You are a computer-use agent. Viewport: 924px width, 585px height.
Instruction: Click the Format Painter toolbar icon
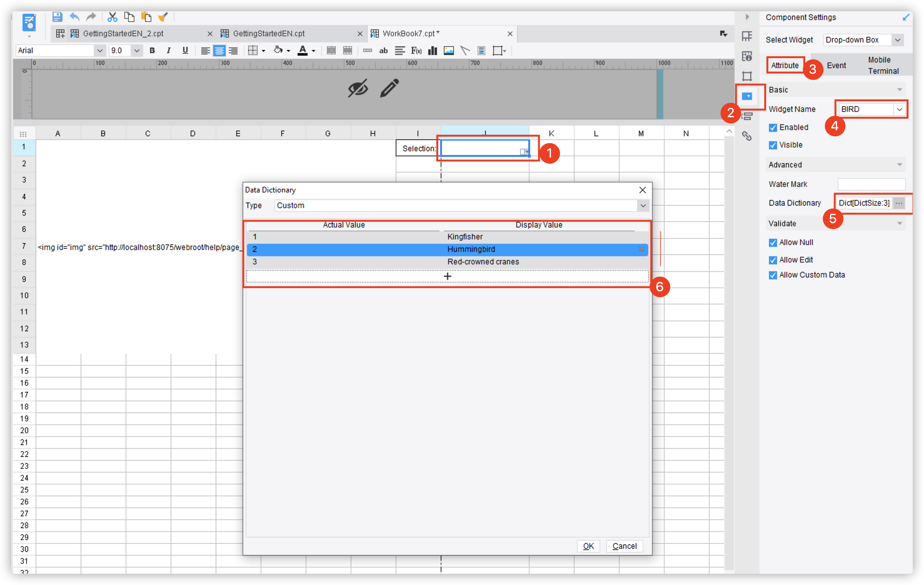pos(163,17)
